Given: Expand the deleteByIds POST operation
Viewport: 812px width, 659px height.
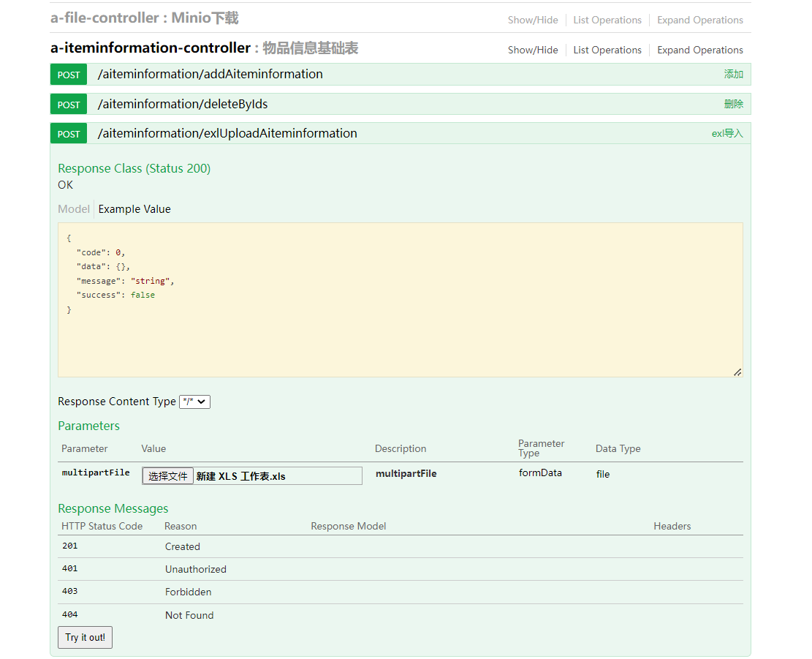Looking at the screenshot, I should (x=183, y=104).
